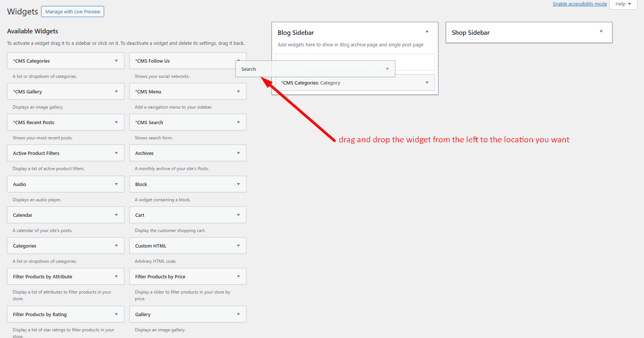Click the Custom HTML widget arrow icon
Viewport: 644px width, 338px height.
click(x=239, y=246)
